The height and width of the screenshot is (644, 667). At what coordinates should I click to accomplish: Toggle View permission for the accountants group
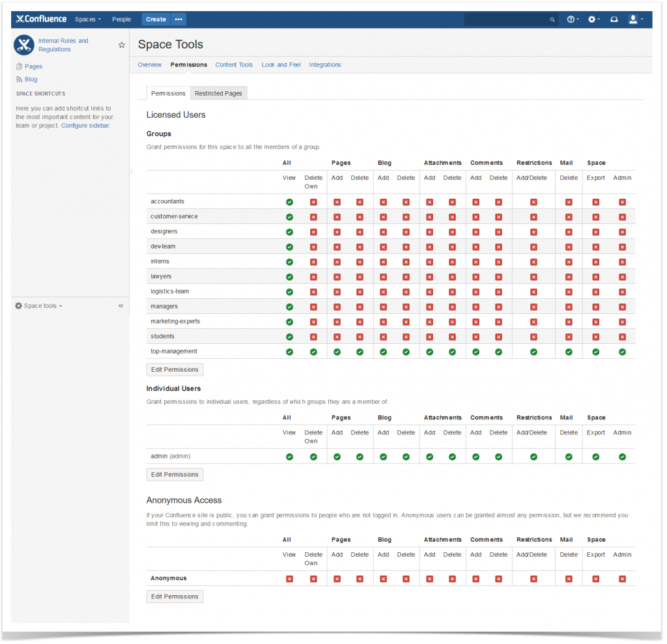tap(289, 201)
